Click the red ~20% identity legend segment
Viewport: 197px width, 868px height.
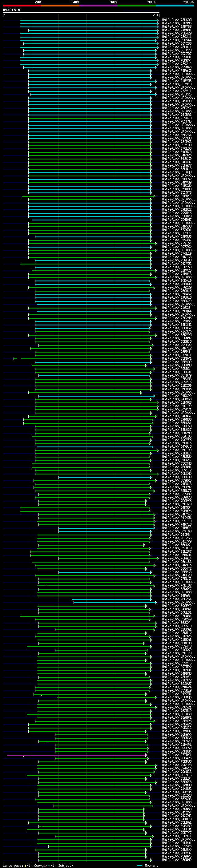point(22,6)
